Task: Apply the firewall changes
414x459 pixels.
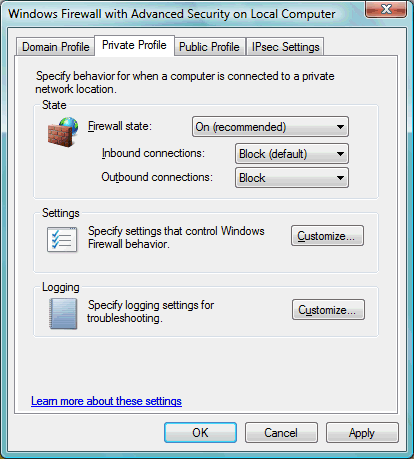Action: pos(362,433)
